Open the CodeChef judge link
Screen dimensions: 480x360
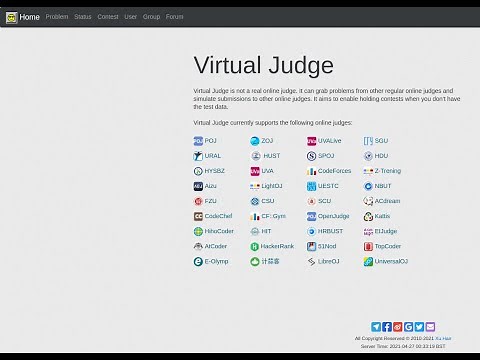point(218,216)
